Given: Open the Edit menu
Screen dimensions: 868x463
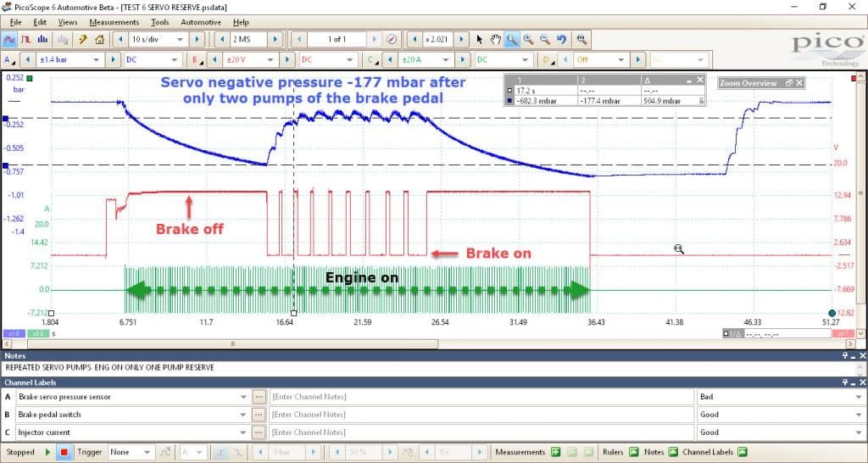Looking at the screenshot, I should [x=40, y=22].
